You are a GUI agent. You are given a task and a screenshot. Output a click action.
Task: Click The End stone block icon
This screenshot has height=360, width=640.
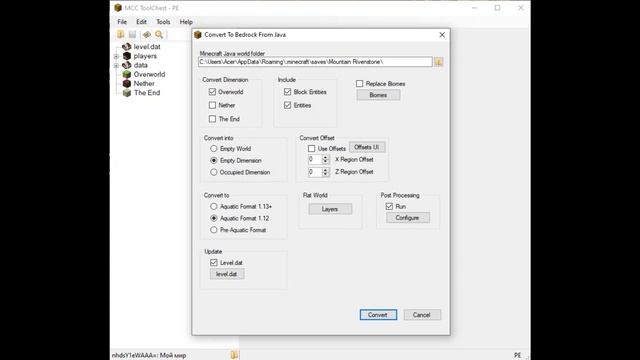tap(127, 93)
